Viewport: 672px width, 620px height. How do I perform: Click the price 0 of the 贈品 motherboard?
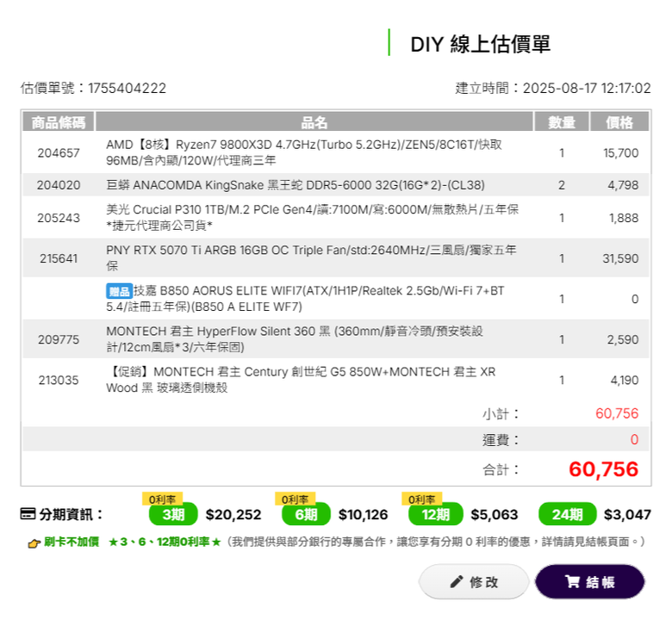635,299
